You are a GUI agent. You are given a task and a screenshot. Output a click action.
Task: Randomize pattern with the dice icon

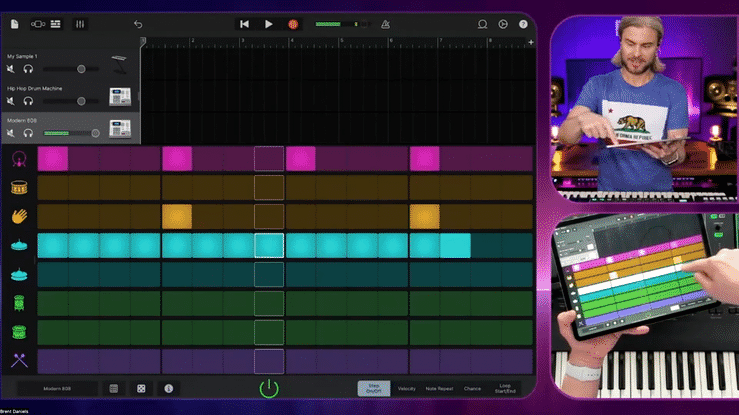tap(141, 388)
